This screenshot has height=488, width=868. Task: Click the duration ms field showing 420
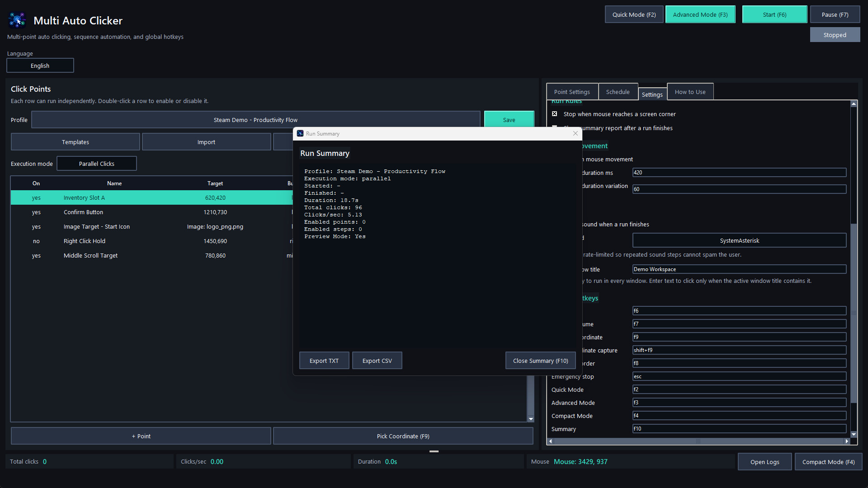pyautogui.click(x=739, y=172)
